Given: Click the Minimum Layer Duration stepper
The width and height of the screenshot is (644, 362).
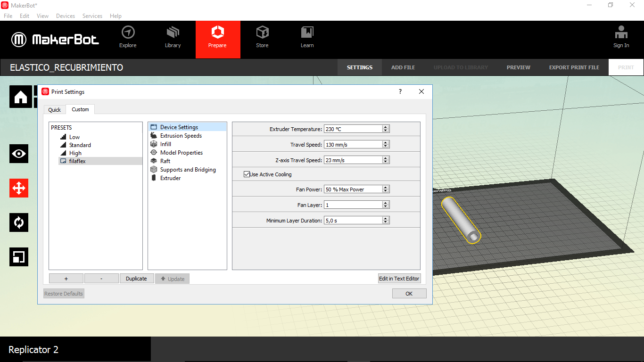Looking at the screenshot, I should click(x=386, y=220).
